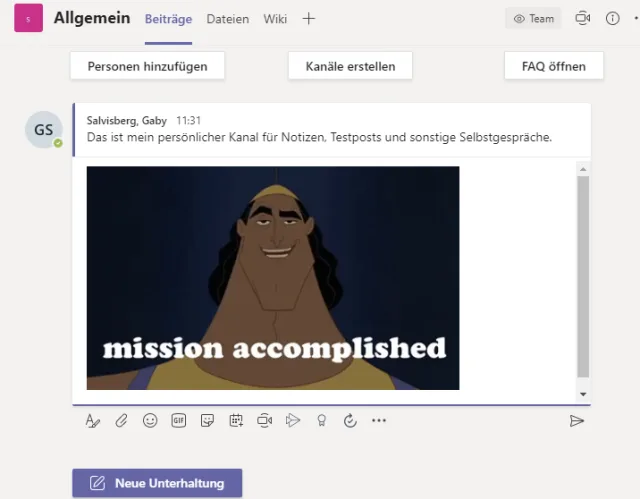Click the Approvals circular arrow icon

[350, 420]
